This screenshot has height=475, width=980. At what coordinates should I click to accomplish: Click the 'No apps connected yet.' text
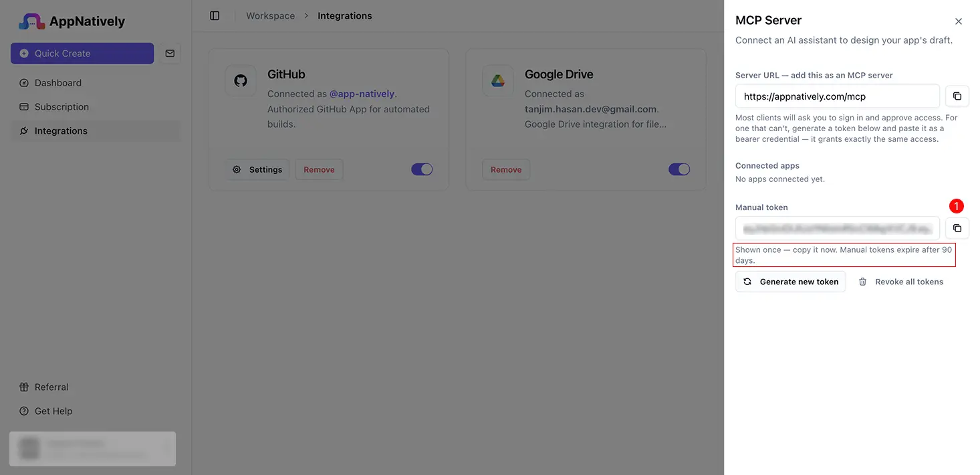pos(780,179)
